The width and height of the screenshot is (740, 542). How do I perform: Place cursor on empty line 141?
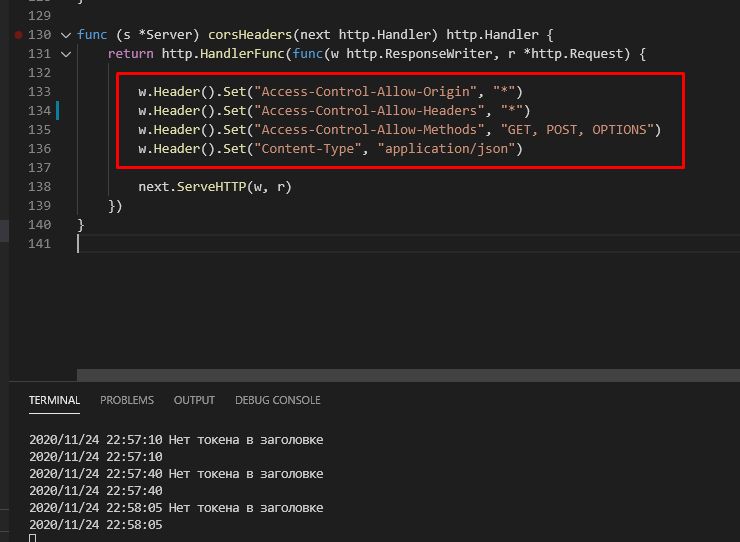click(409, 244)
